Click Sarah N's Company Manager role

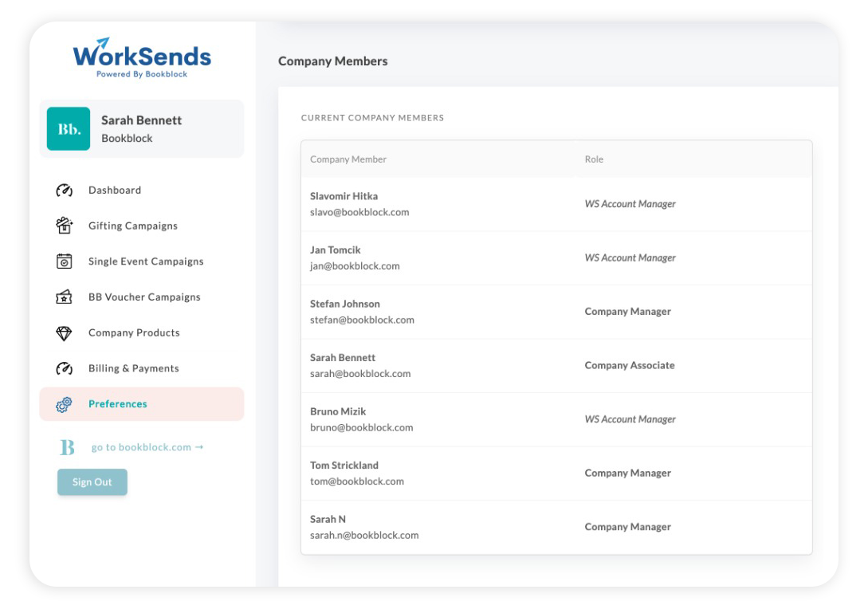pyautogui.click(x=628, y=527)
